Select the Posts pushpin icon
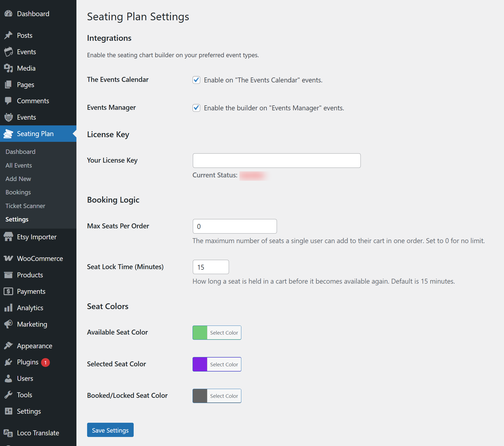This screenshot has width=504, height=446. tap(8, 35)
